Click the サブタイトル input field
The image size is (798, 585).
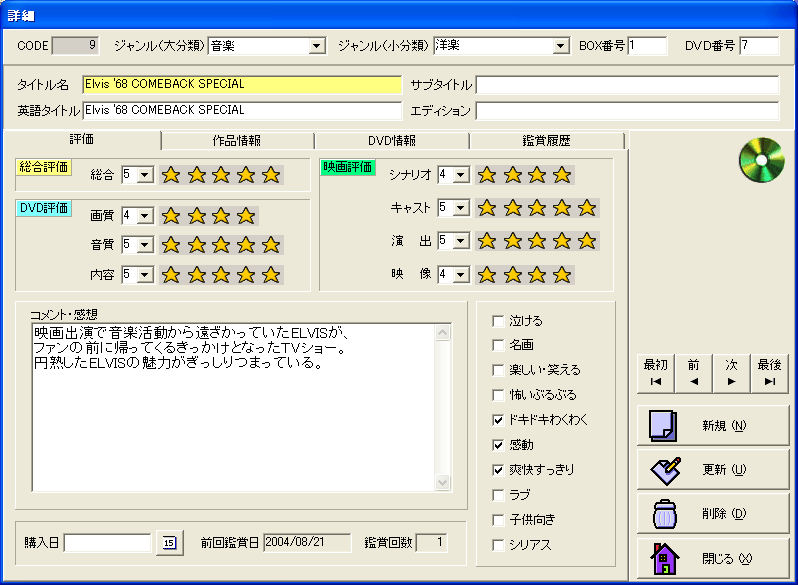coord(628,85)
